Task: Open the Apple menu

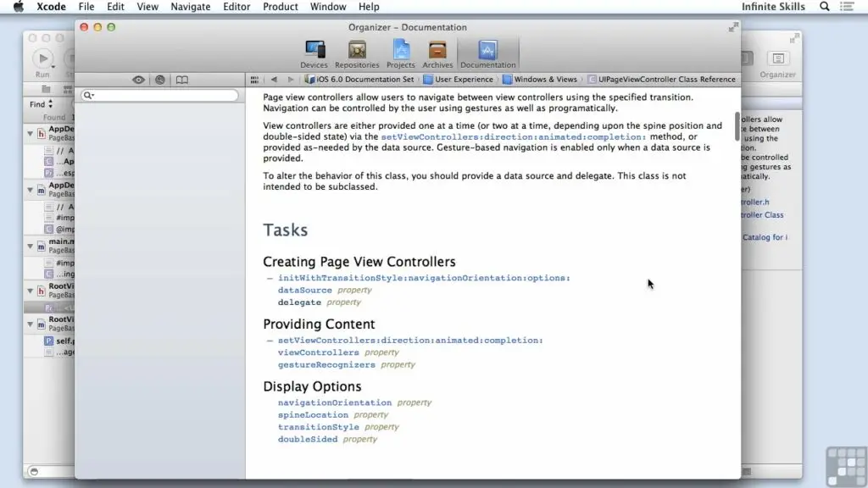Action: [19, 7]
